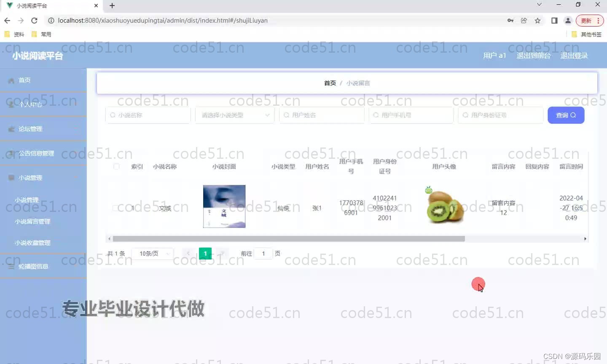The image size is (607, 364).
Task: Click the 退出登录 link
Action: pyautogui.click(x=574, y=55)
